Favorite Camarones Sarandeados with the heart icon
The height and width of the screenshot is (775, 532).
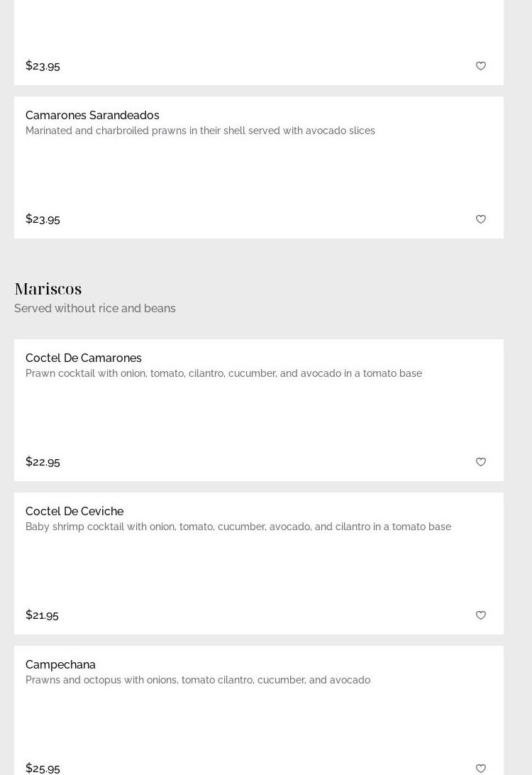pos(481,219)
